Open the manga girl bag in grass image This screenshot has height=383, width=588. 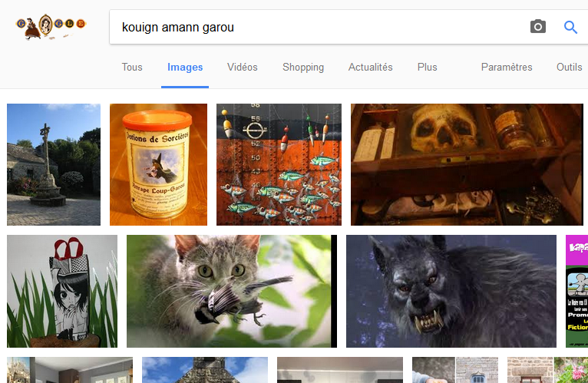pyautogui.click(x=62, y=291)
